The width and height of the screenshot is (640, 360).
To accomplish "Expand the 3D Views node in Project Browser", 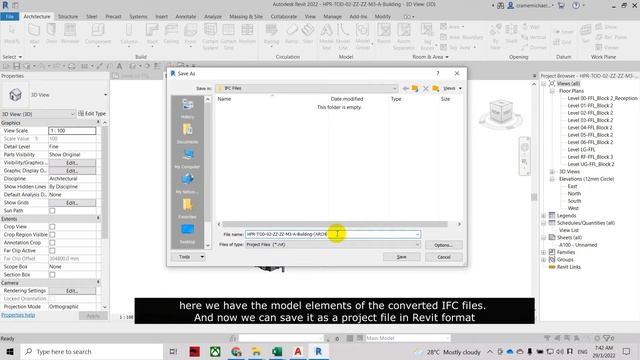I will click(552, 171).
